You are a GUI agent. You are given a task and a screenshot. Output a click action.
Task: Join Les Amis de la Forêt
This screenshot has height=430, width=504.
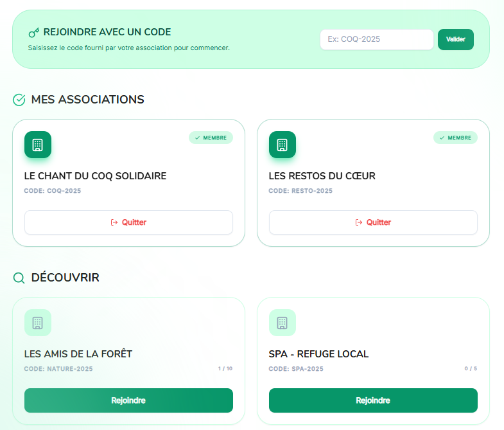(x=128, y=400)
